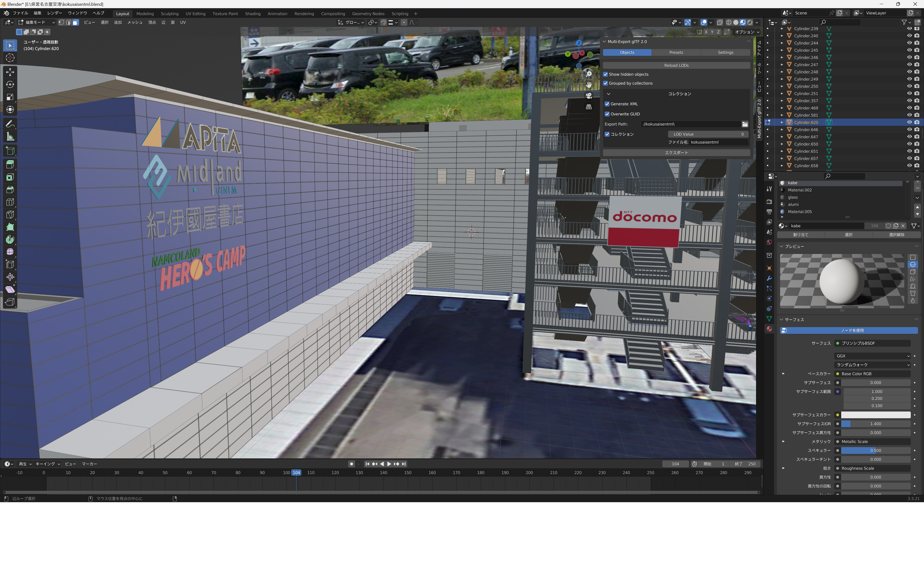The width and height of the screenshot is (924, 583).
Task: Click the エクスポート button
Action: click(676, 153)
